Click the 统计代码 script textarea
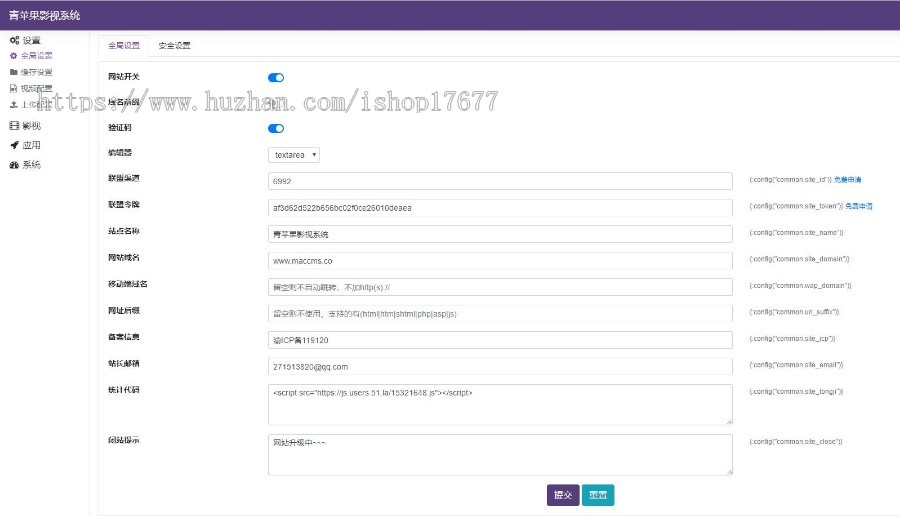This screenshot has height=516, width=900. (x=500, y=405)
